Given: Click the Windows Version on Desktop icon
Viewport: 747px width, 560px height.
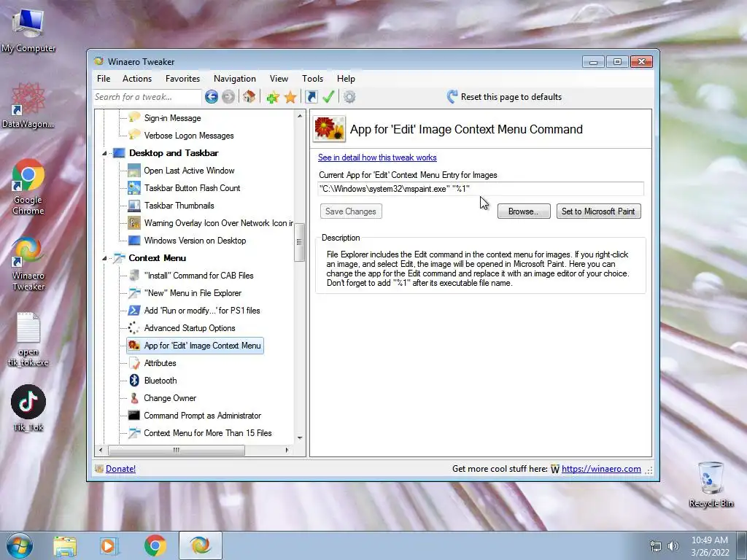Looking at the screenshot, I should tap(134, 241).
